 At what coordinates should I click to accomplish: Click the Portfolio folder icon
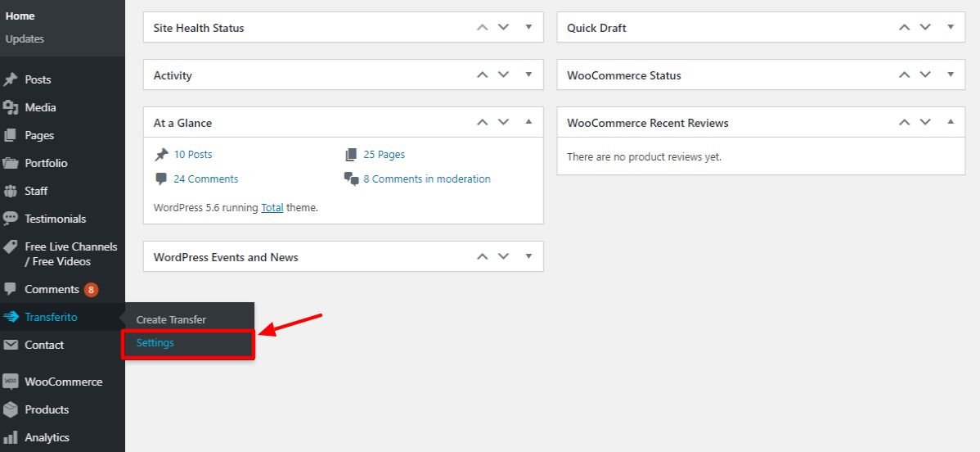click(10, 164)
